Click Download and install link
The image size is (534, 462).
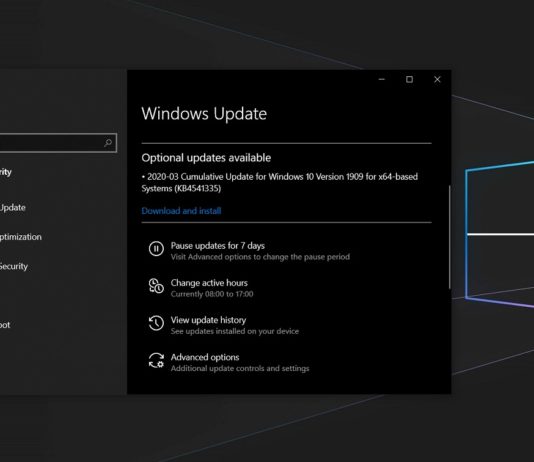181,211
